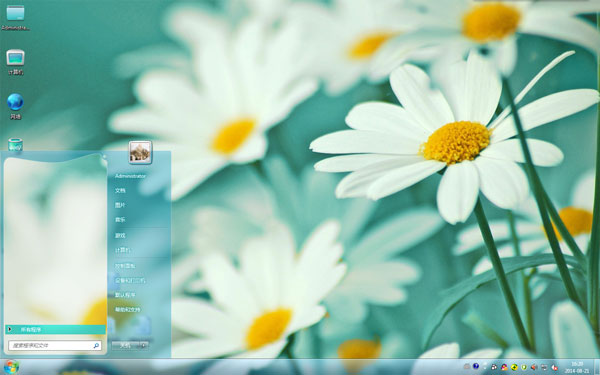Open 设备和打印机 in the Start menu
This screenshot has width=600, height=375.
(130, 280)
